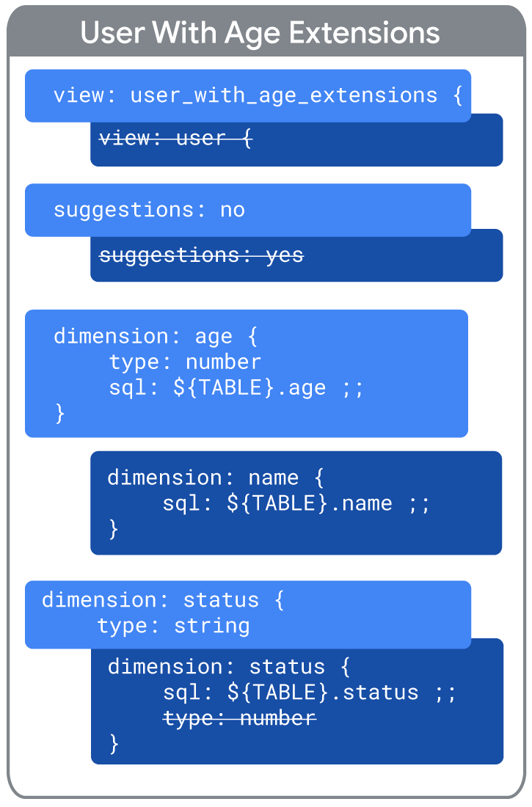Click the dimension: age line

156,337
